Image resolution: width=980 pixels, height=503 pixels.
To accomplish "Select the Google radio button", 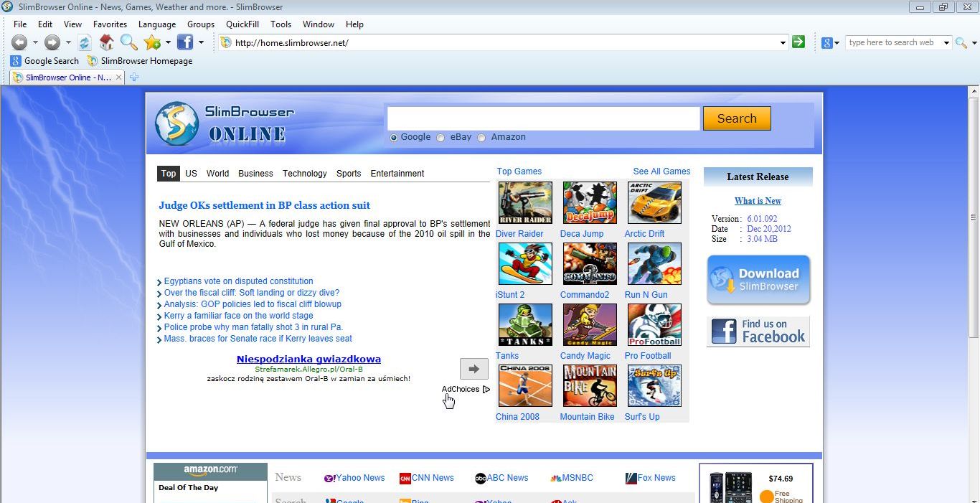I will pyautogui.click(x=393, y=138).
